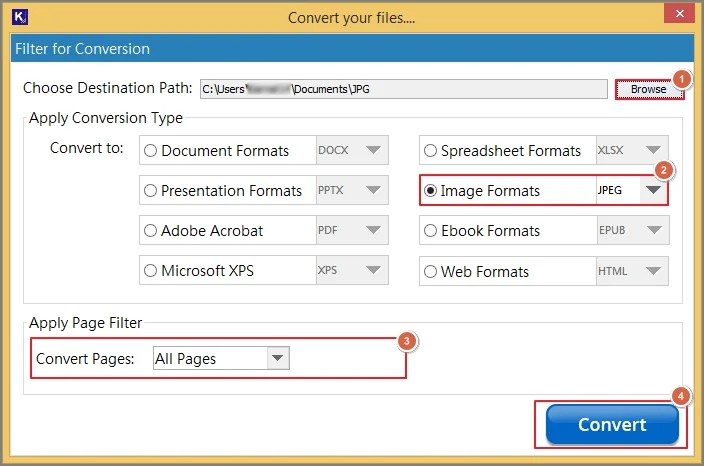704x466 pixels.
Task: Expand the Convert Pages All Pages dropdown
Action: click(x=221, y=358)
